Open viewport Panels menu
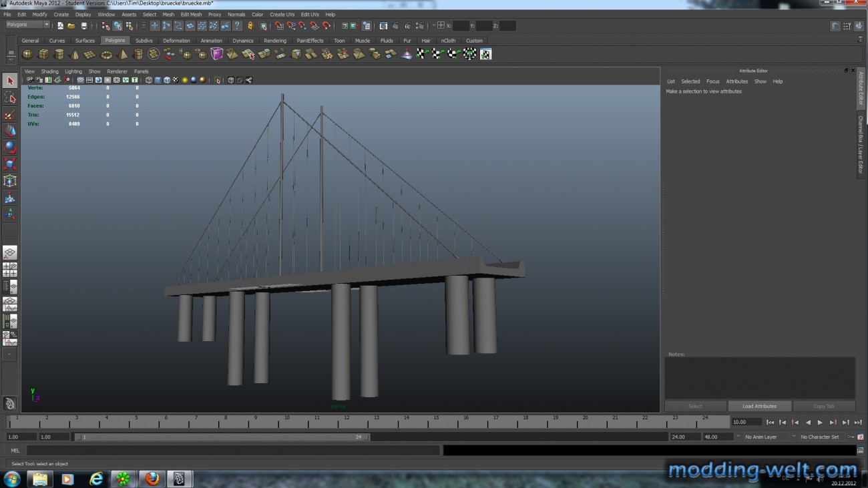This screenshot has height=488, width=868. pos(141,71)
